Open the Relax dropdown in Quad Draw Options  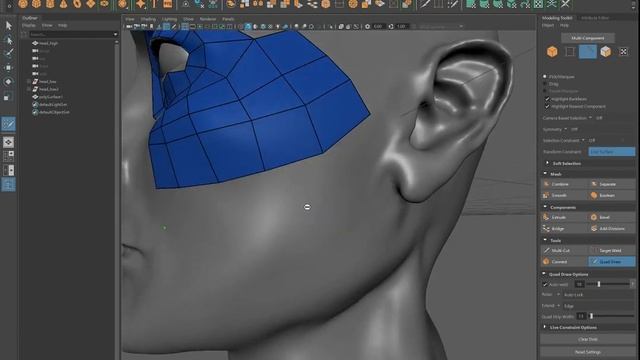[558, 294]
